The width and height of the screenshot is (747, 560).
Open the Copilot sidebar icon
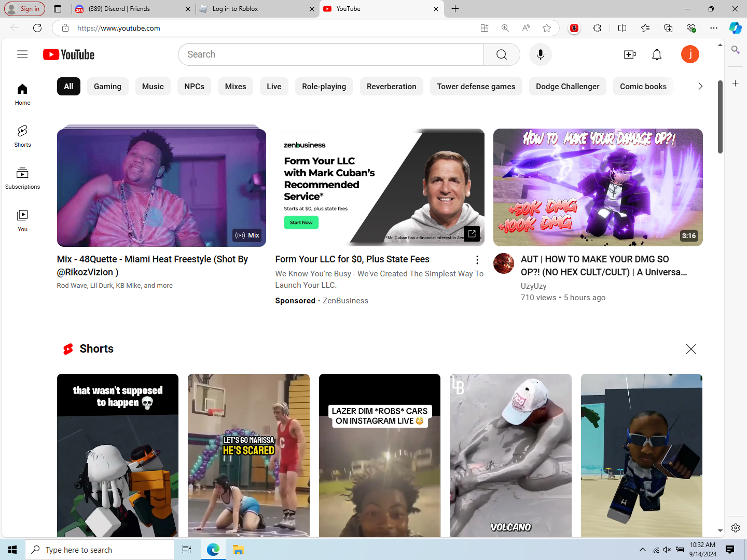coord(735,28)
